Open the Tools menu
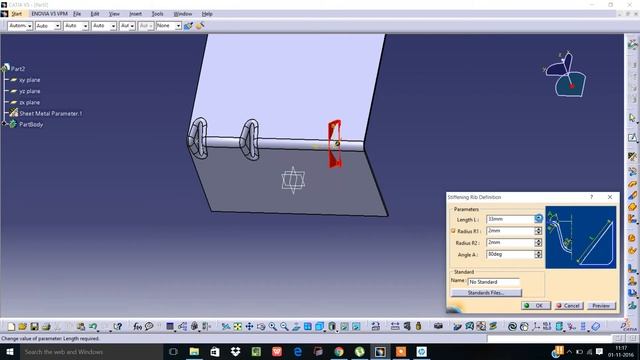 (157, 14)
